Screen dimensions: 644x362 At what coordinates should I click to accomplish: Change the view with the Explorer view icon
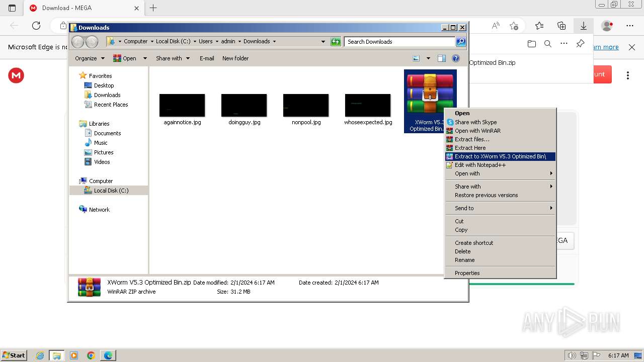(x=416, y=58)
